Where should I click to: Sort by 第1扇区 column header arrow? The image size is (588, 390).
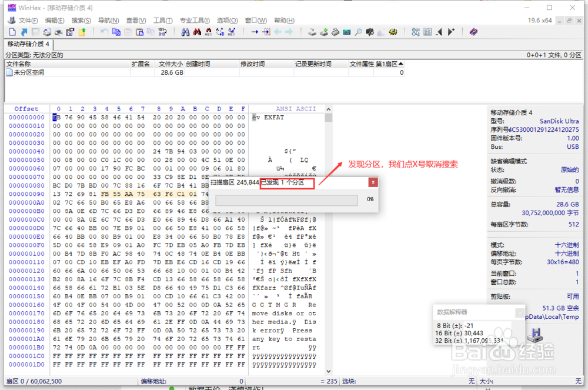[401, 64]
